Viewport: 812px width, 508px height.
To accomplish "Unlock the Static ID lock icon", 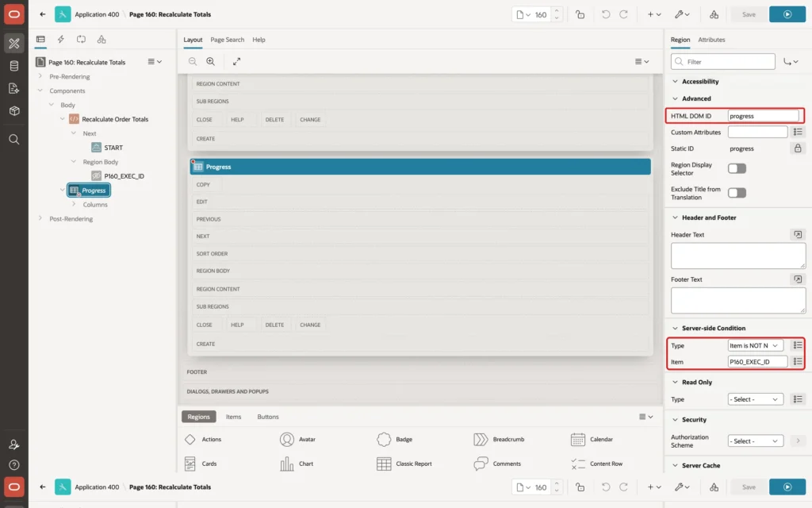I will 798,148.
